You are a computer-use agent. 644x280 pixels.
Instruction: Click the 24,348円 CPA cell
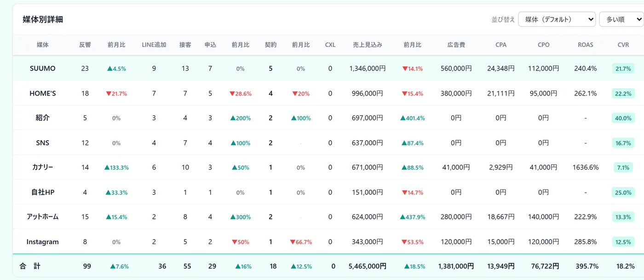(x=501, y=69)
